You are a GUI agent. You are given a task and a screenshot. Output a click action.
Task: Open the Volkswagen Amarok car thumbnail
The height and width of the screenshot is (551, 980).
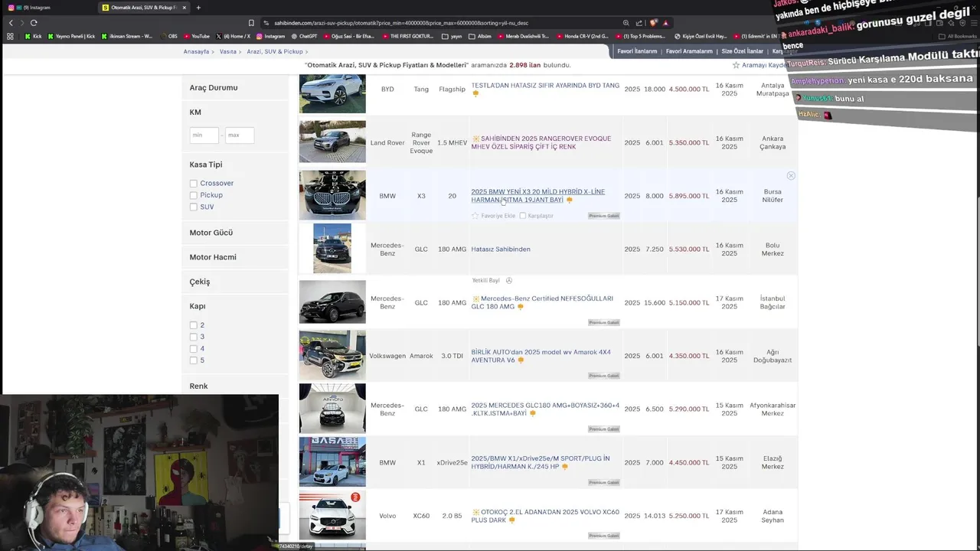click(x=332, y=355)
